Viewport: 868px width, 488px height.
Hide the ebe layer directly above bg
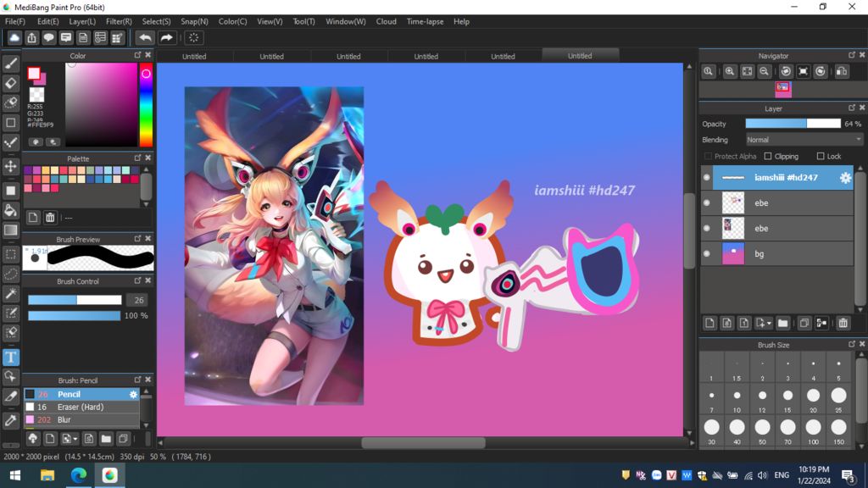[x=706, y=228]
